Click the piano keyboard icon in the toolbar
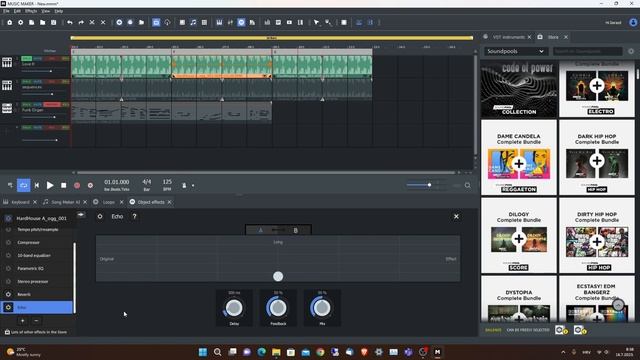 [x=219, y=22]
